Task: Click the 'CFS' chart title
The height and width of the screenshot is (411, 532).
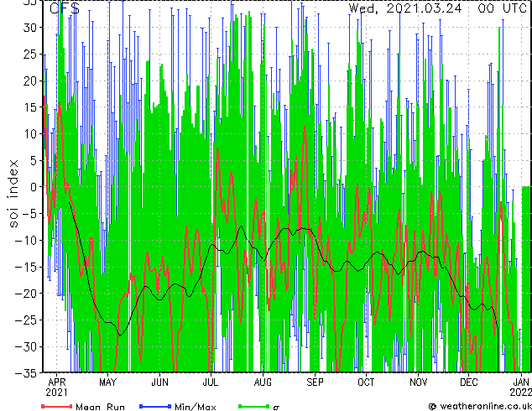Action: (x=65, y=8)
